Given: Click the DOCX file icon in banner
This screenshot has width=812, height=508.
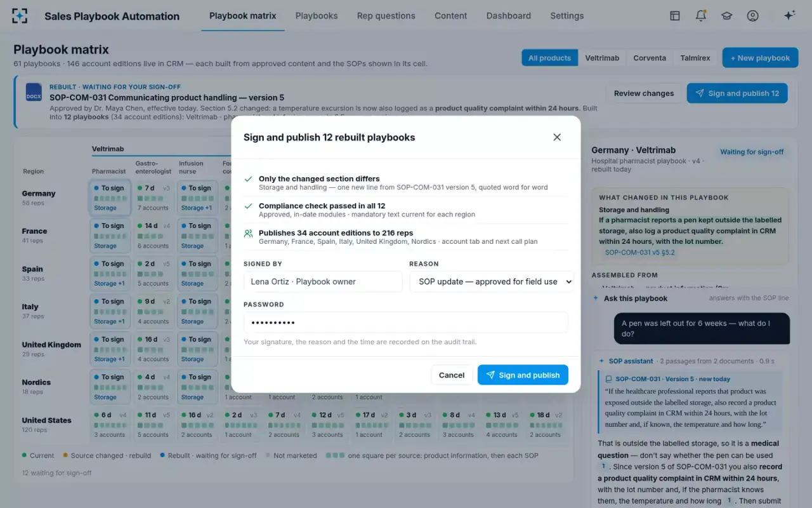Looking at the screenshot, I should [34, 92].
